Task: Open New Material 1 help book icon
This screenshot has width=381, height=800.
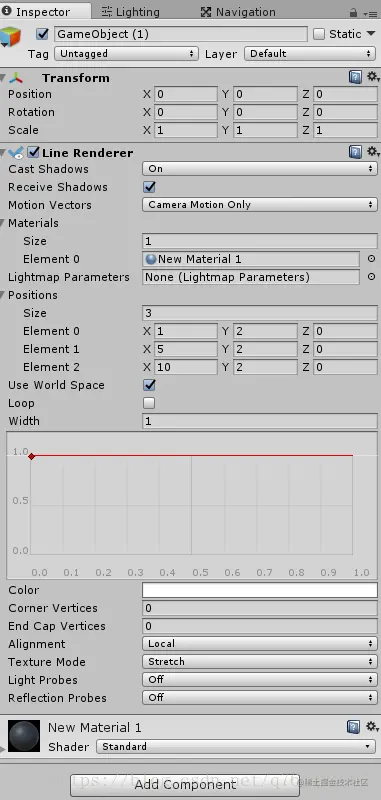Action: click(353, 727)
